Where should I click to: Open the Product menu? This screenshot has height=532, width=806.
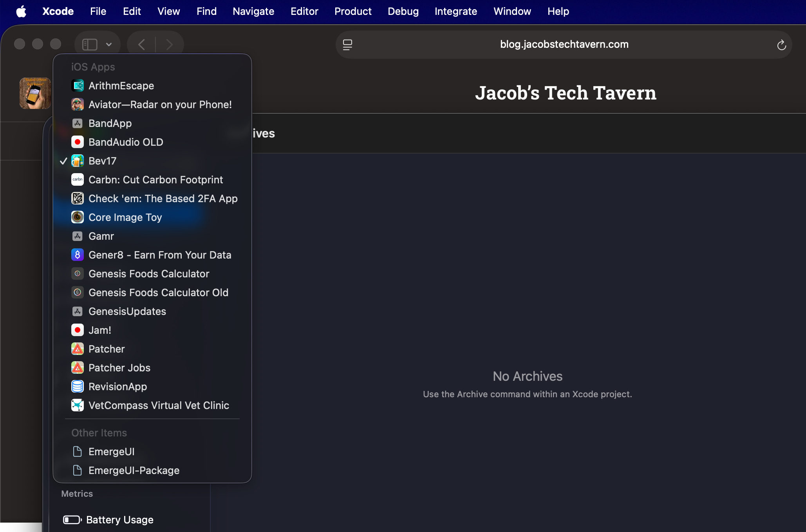(353, 11)
